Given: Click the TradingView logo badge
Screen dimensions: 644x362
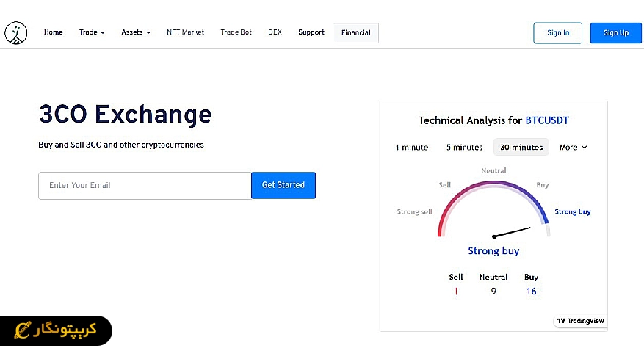Looking at the screenshot, I should click(580, 321).
